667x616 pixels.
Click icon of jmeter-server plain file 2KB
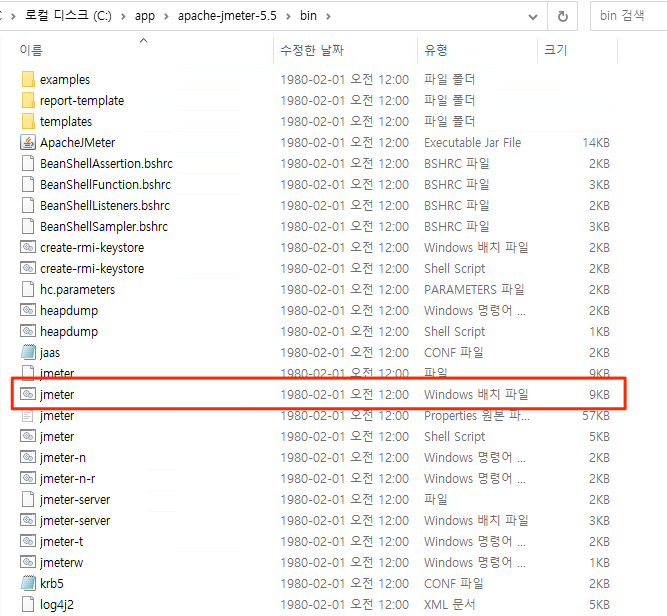(x=28, y=499)
